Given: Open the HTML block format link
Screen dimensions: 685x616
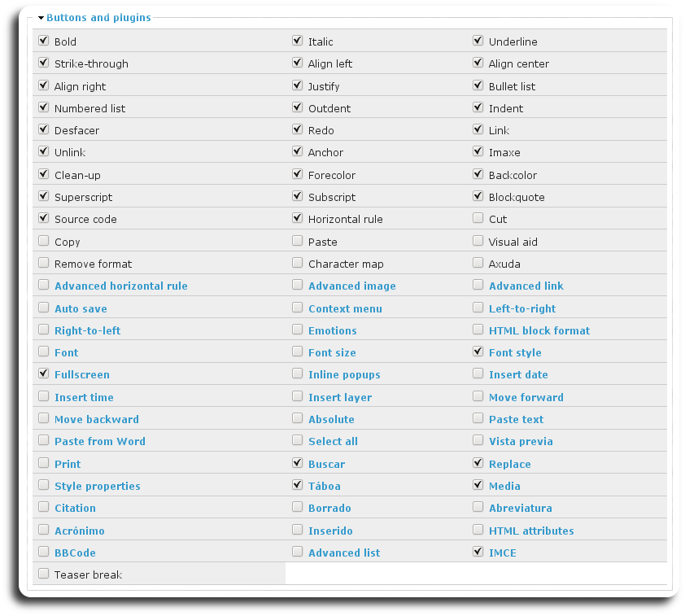Looking at the screenshot, I should click(539, 330).
